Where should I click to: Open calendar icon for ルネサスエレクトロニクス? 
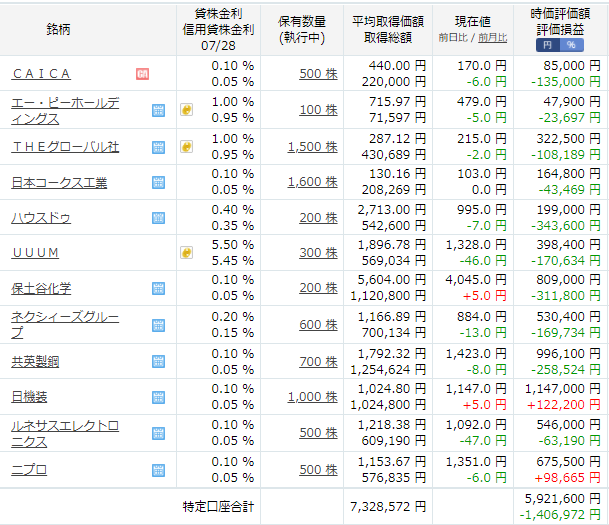pyautogui.click(x=158, y=433)
